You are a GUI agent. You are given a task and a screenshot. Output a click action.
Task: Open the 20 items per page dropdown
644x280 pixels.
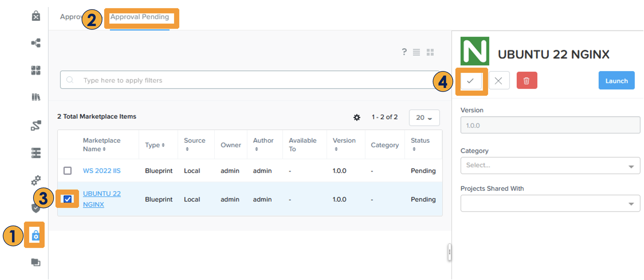tap(424, 118)
